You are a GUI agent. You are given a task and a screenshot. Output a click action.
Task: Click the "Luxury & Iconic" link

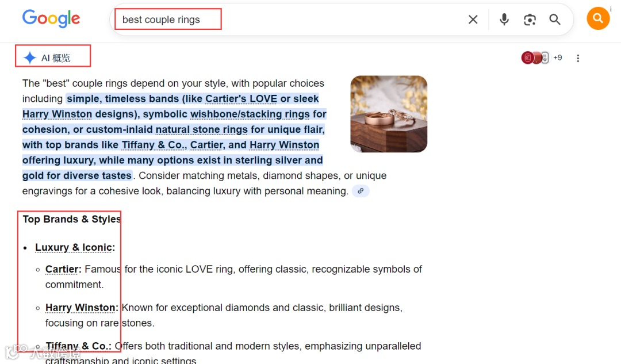coord(74,247)
